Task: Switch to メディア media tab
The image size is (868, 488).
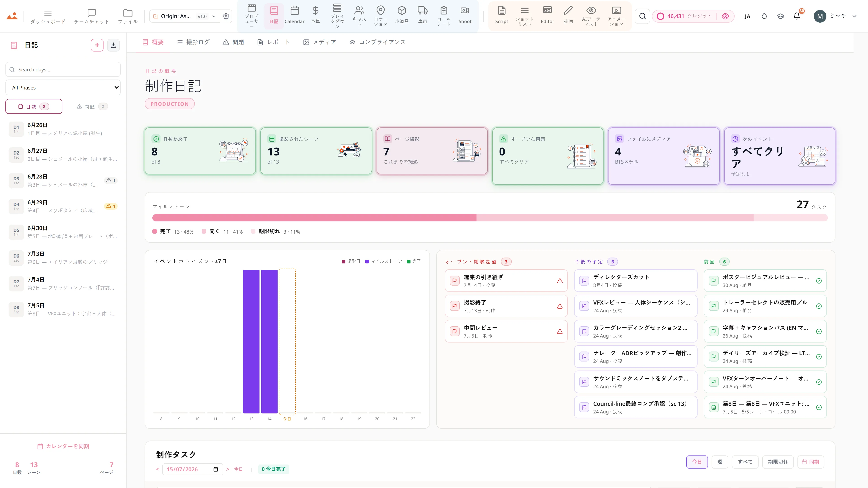Action: (x=319, y=42)
